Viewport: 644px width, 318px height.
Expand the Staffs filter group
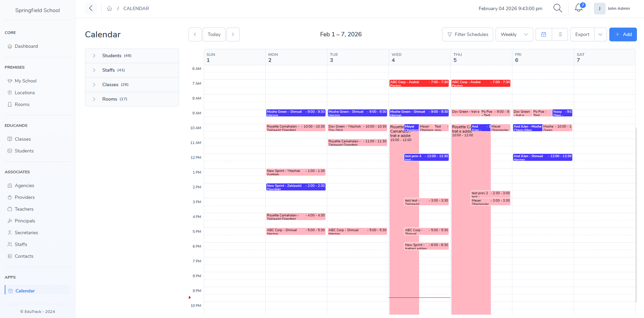point(94,70)
